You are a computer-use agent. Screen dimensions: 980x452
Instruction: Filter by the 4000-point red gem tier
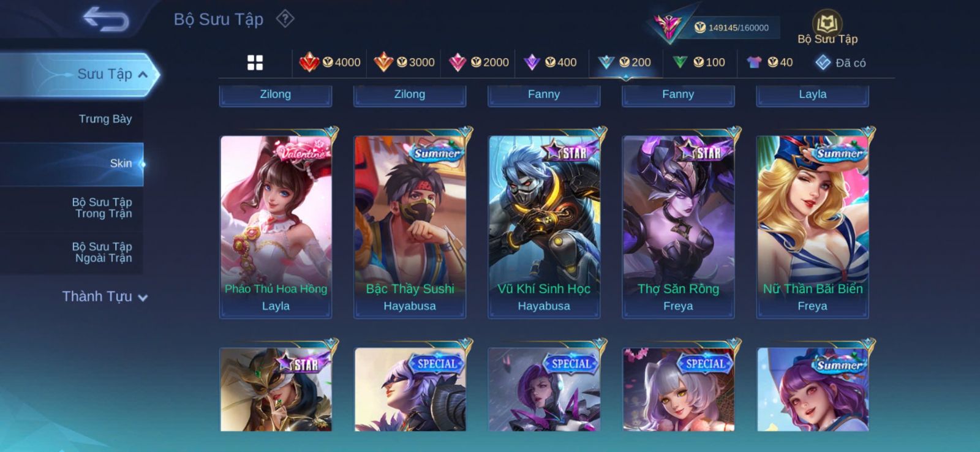point(330,62)
